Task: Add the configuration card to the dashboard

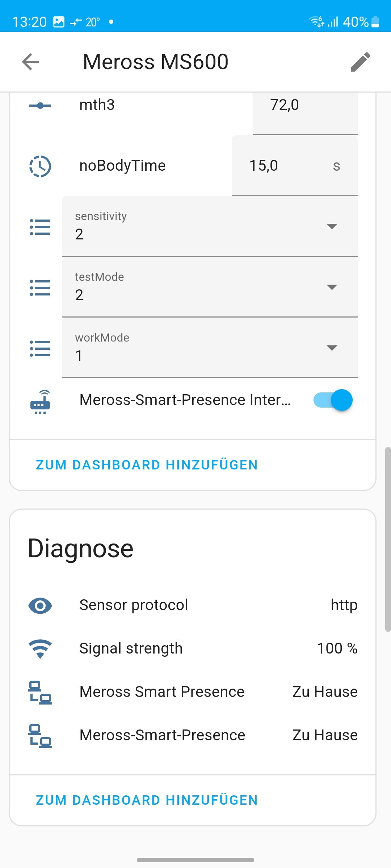Action: 147,465
